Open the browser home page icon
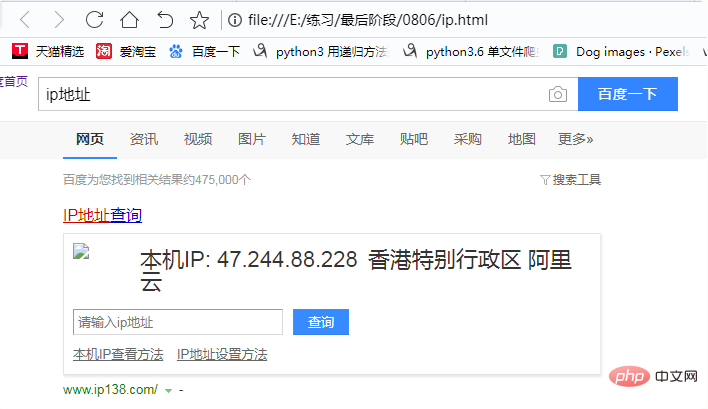Viewport: 708px width, 409px height. click(129, 19)
